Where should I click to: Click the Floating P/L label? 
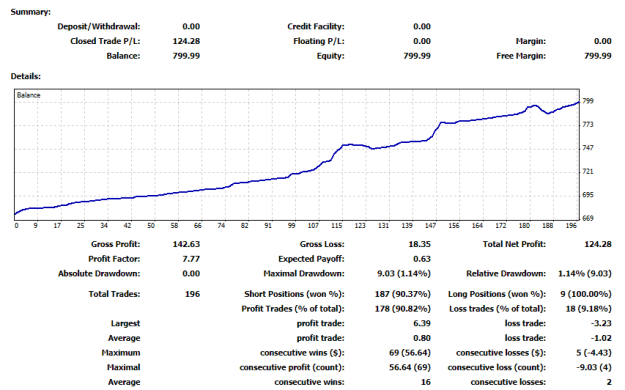pyautogui.click(x=319, y=41)
